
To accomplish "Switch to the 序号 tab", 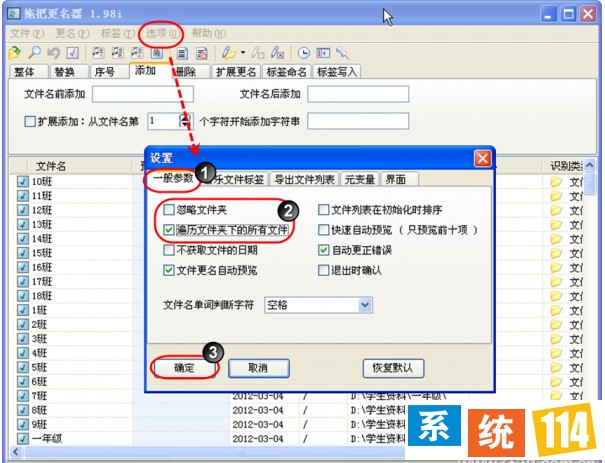I will [x=109, y=72].
